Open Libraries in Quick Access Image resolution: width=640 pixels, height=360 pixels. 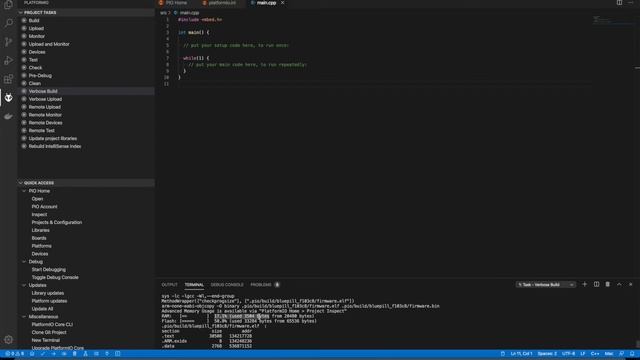click(40, 230)
